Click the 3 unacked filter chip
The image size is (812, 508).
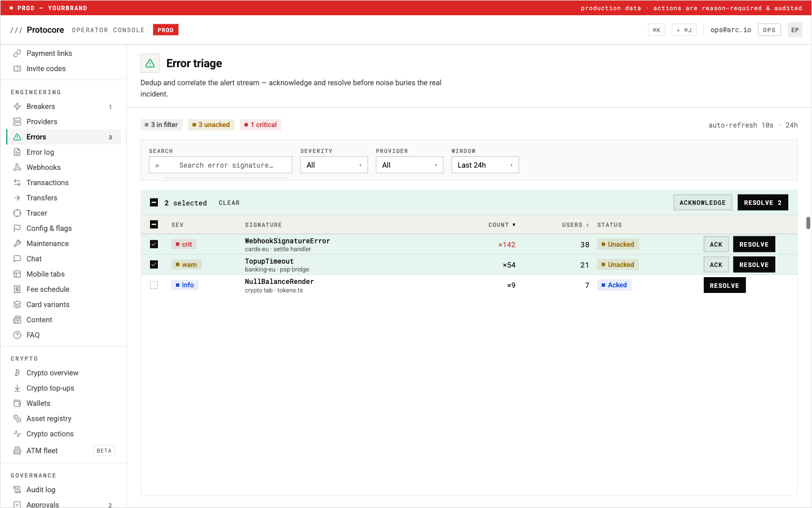[x=211, y=125]
